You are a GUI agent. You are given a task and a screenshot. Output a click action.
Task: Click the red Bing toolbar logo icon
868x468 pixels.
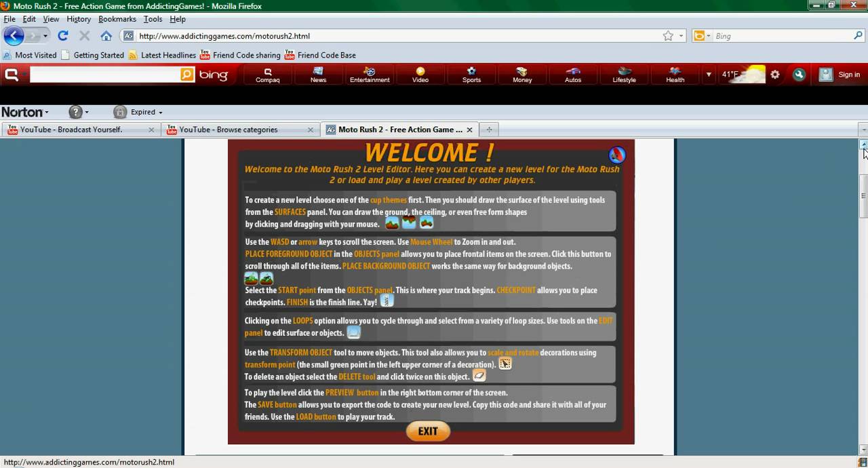(12, 75)
